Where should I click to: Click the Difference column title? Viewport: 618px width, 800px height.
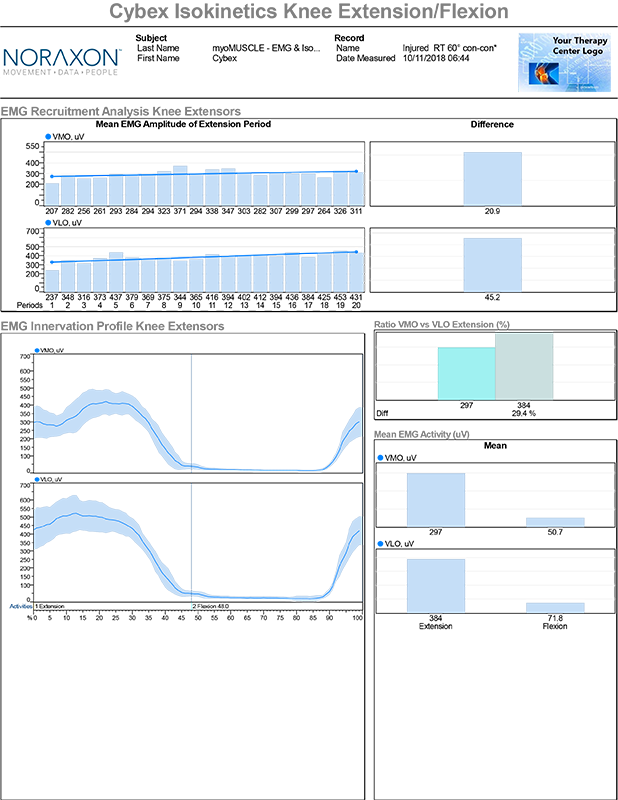492,124
